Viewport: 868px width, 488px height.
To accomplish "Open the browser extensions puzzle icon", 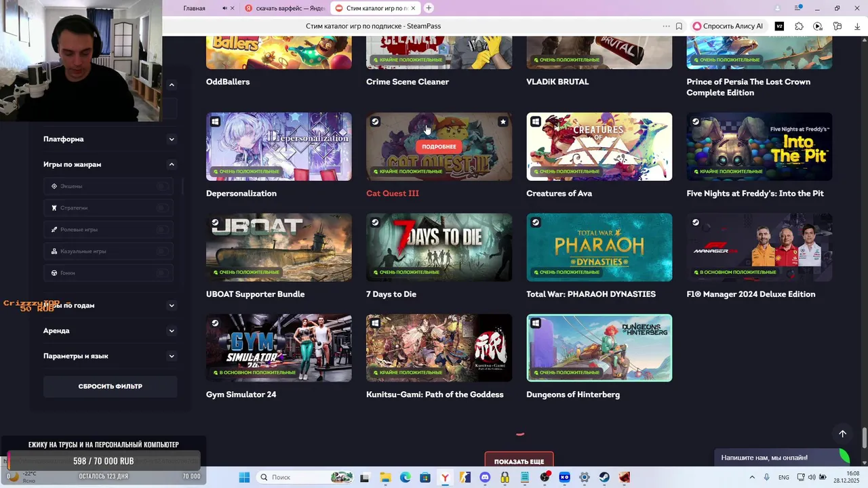I will [x=799, y=26].
